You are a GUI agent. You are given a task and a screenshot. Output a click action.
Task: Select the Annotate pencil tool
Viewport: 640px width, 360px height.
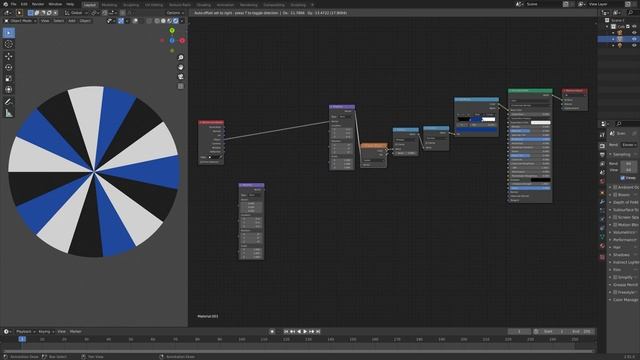9,102
